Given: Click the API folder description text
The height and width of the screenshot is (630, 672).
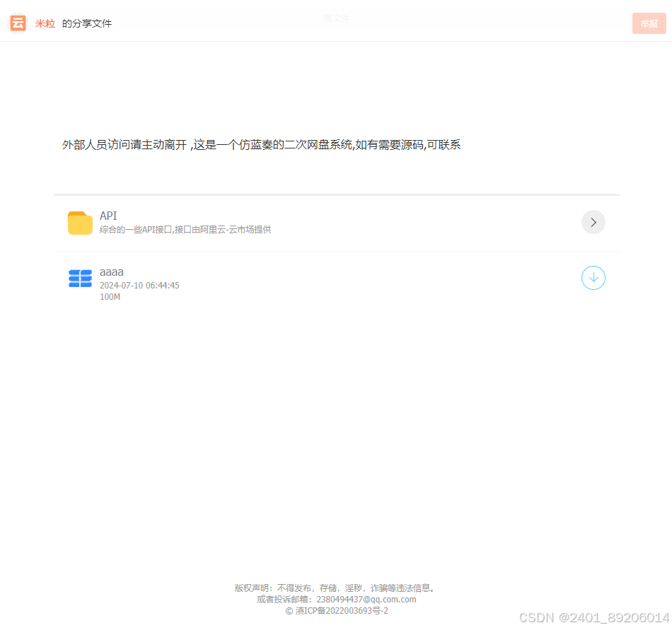Looking at the screenshot, I should click(185, 230).
